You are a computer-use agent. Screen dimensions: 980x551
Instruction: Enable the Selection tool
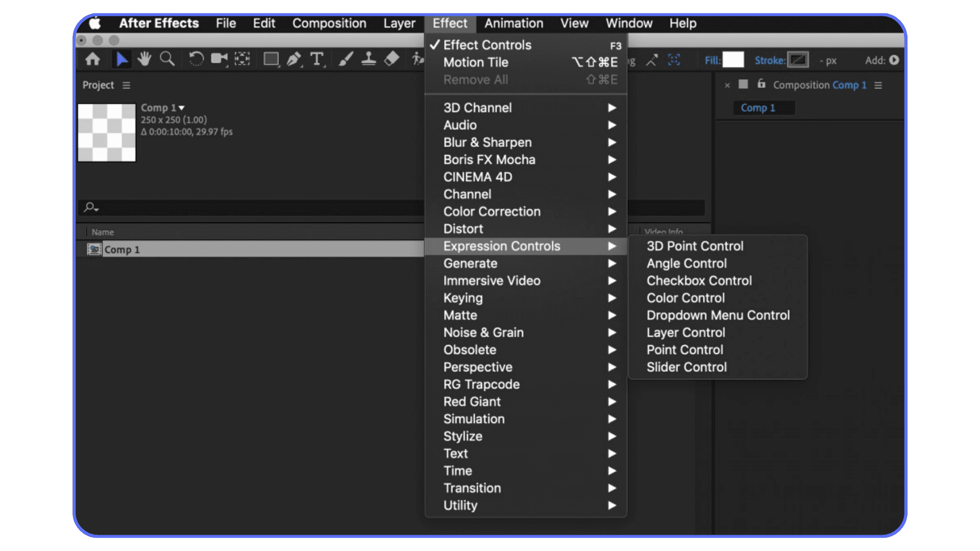[121, 59]
